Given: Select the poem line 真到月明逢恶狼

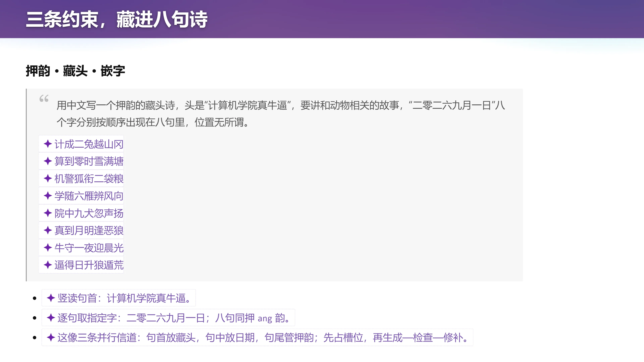Looking at the screenshot, I should click(89, 230).
